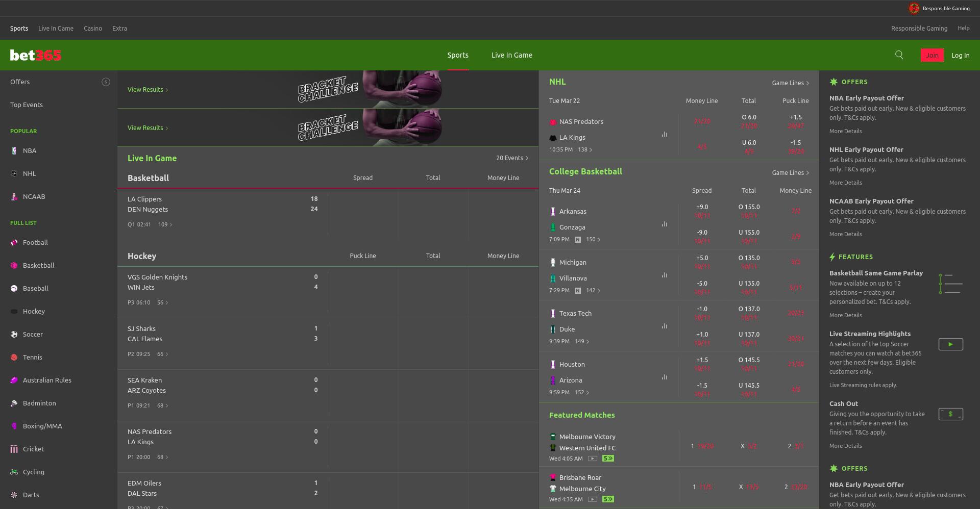980x509 pixels.
Task: Click the NBA sport icon in sidebar
Action: click(14, 150)
